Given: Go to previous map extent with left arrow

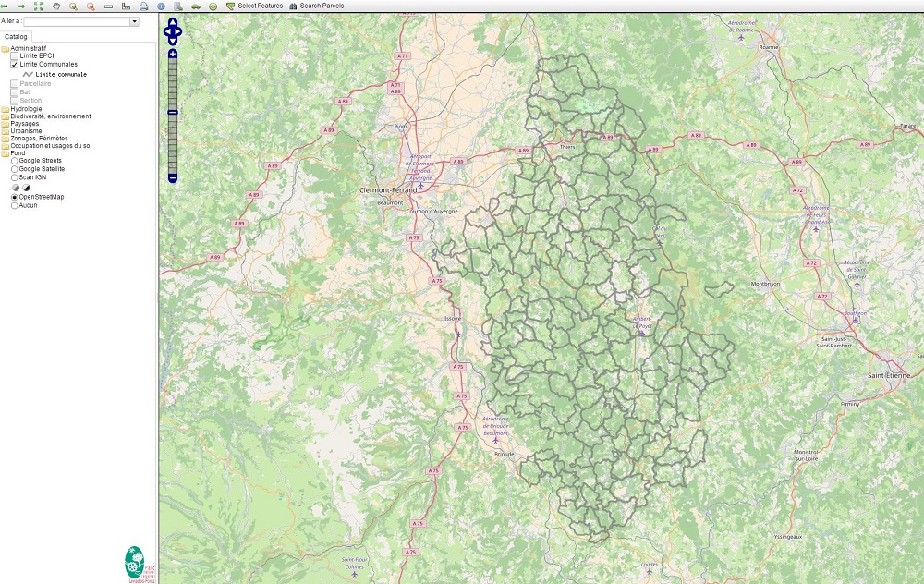Looking at the screenshot, I should pyautogui.click(x=4, y=6).
